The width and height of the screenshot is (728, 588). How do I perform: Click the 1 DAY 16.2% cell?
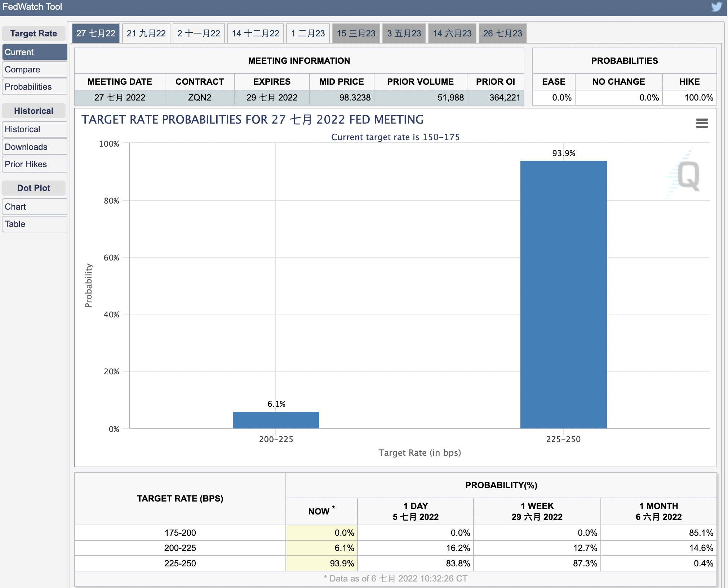pos(416,548)
